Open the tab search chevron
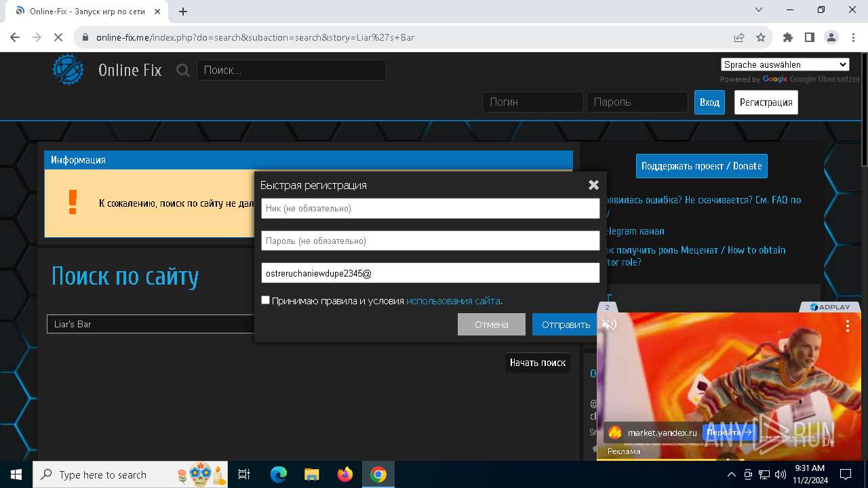 [x=759, y=9]
